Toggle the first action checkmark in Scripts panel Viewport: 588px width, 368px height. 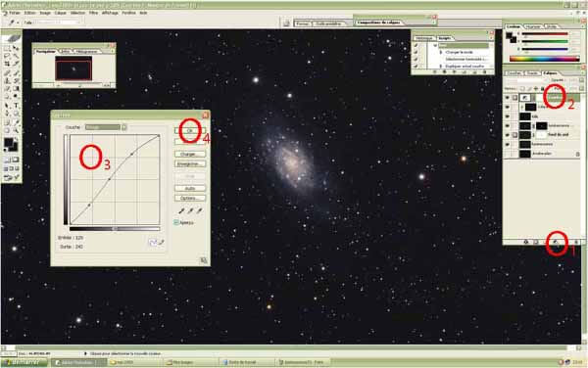(416, 45)
